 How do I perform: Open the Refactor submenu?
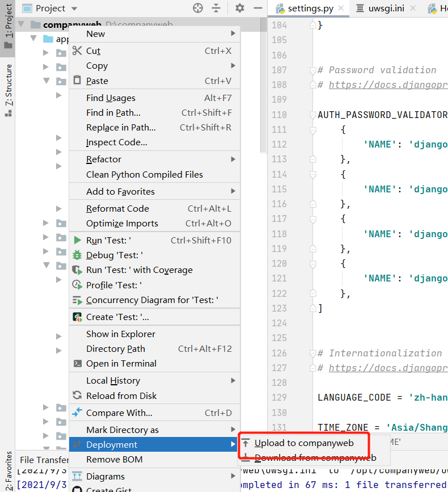click(x=155, y=159)
